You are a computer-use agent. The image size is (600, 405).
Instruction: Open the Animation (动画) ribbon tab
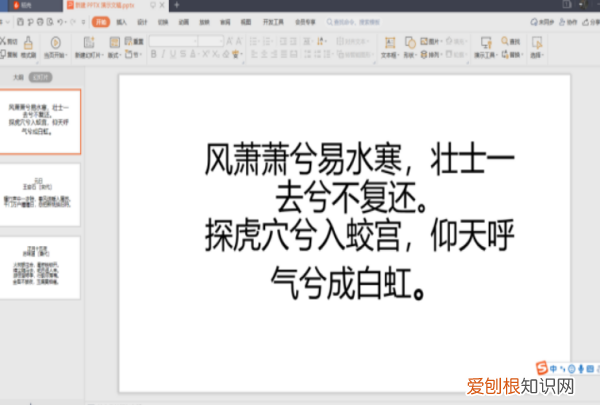click(x=184, y=22)
